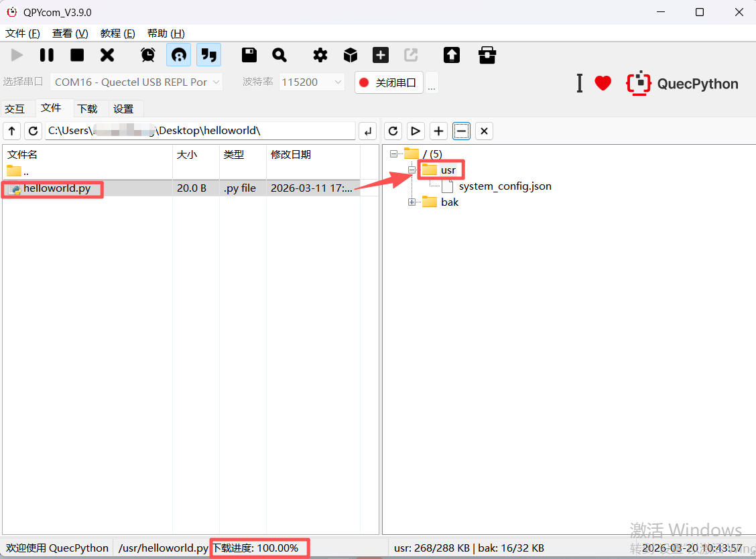
Task: Collapse the usr folder tree node
Action: [412, 170]
